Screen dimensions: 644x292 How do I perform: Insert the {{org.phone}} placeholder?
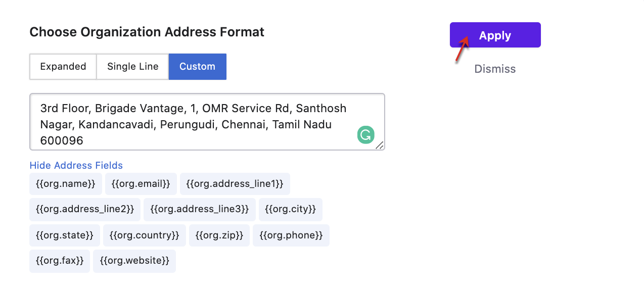tap(291, 235)
